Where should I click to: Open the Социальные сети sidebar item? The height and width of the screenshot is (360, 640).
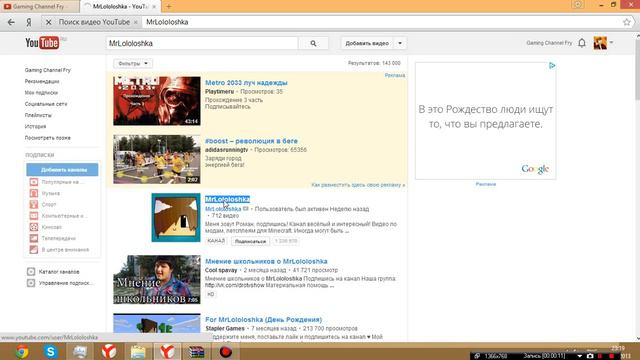click(46, 104)
